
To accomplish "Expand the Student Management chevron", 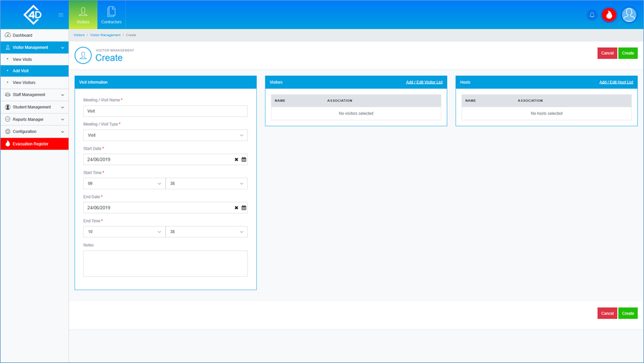I will 62,107.
